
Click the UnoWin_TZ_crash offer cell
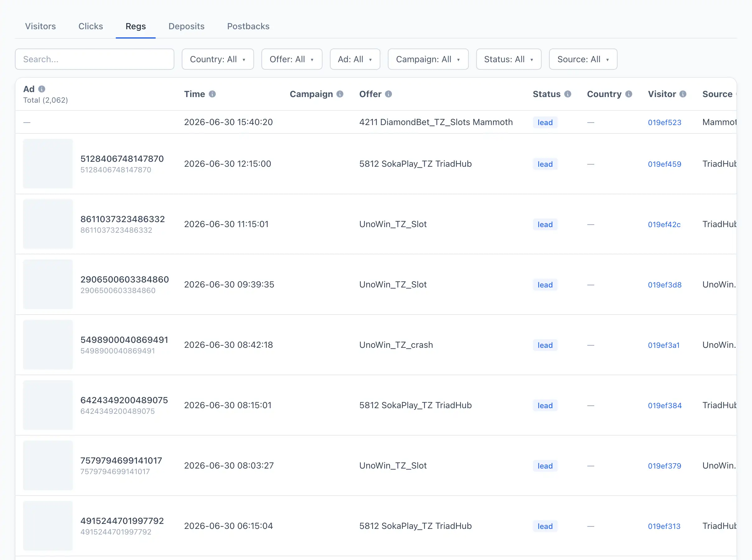pos(396,345)
